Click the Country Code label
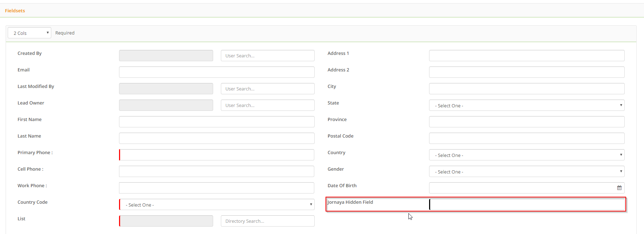The image size is (644, 234). pyautogui.click(x=32, y=202)
